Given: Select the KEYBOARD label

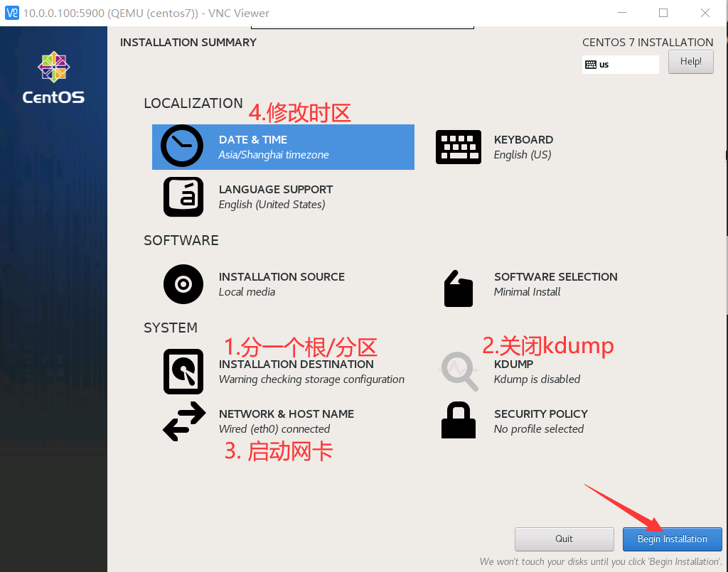Looking at the screenshot, I should pos(524,140).
